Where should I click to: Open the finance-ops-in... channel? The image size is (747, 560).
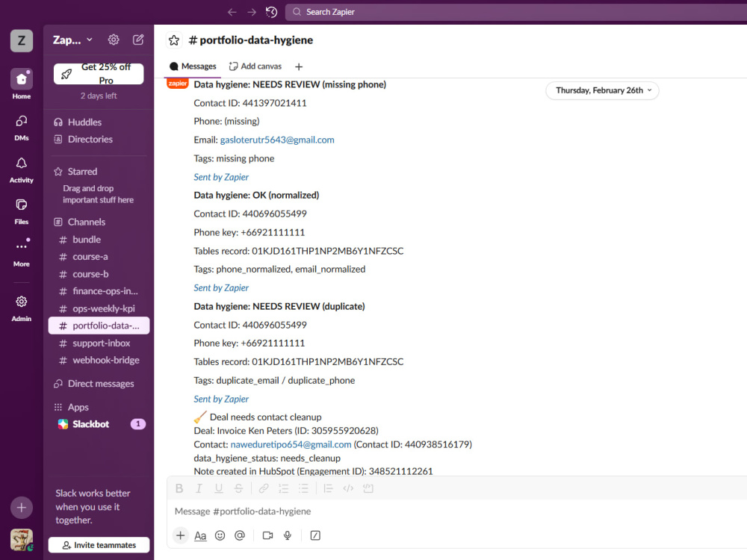(x=99, y=291)
